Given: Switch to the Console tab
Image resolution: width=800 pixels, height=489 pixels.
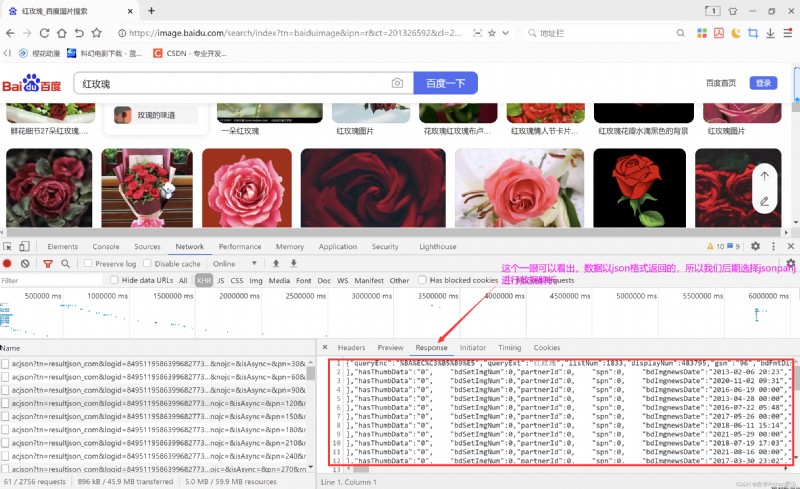Looking at the screenshot, I should pos(106,247).
